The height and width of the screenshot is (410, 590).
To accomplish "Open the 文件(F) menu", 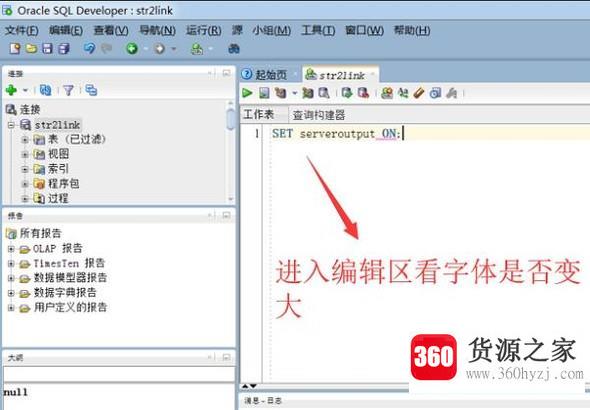I will (21, 30).
